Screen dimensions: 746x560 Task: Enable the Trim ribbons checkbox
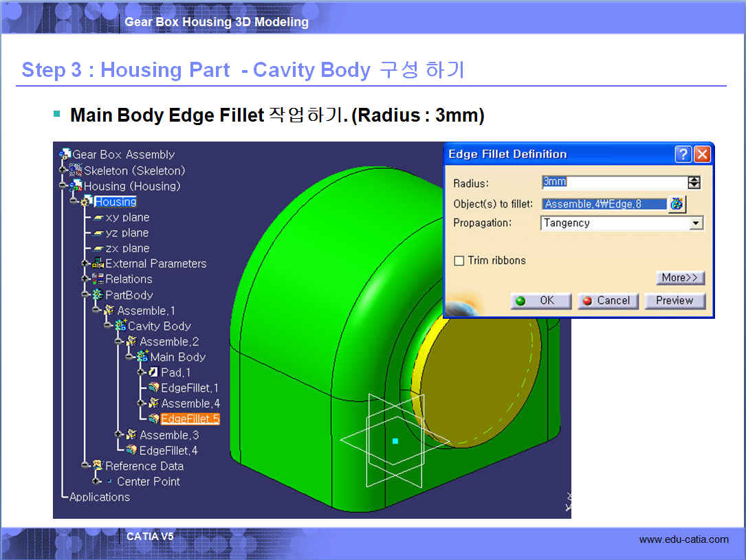[x=459, y=260]
